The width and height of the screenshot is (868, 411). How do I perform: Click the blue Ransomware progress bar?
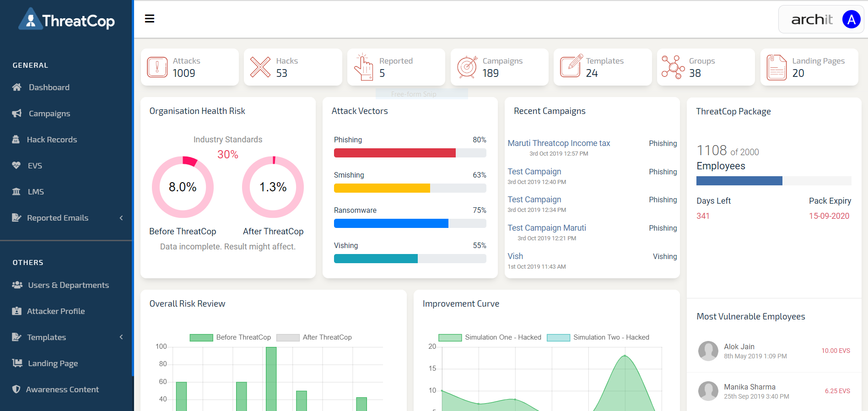tap(391, 223)
